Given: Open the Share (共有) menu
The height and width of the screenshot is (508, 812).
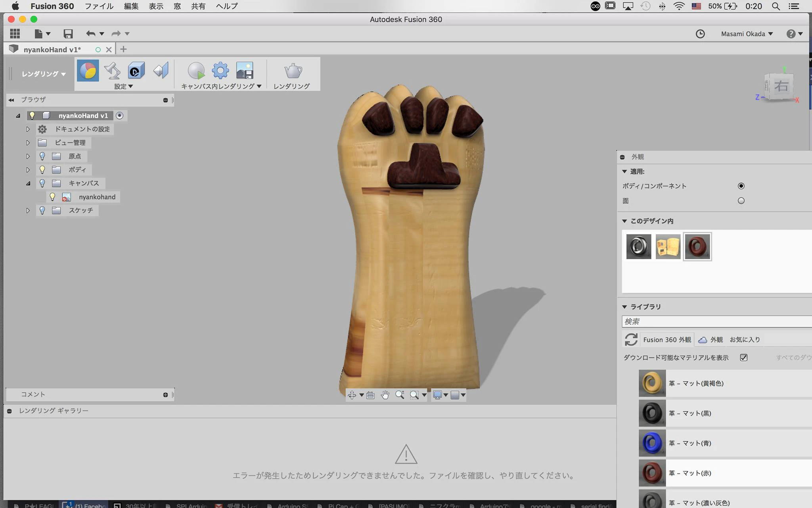Looking at the screenshot, I should point(198,6).
